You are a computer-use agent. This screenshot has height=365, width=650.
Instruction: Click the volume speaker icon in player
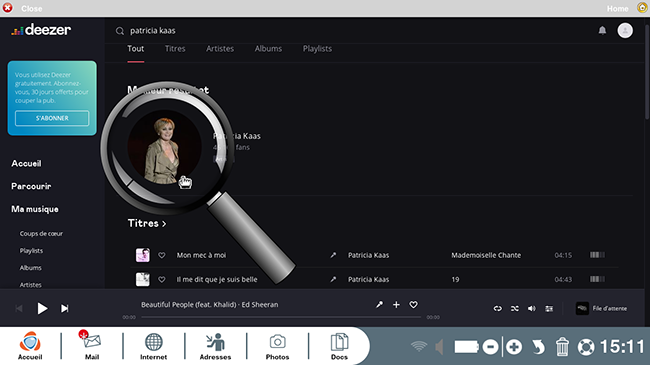pyautogui.click(x=531, y=309)
